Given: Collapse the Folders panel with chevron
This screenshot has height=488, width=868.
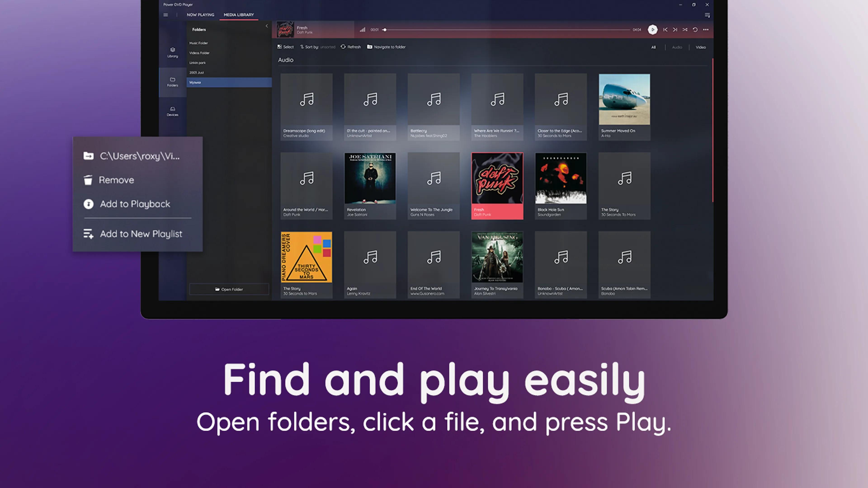Looking at the screenshot, I should coord(267,26).
